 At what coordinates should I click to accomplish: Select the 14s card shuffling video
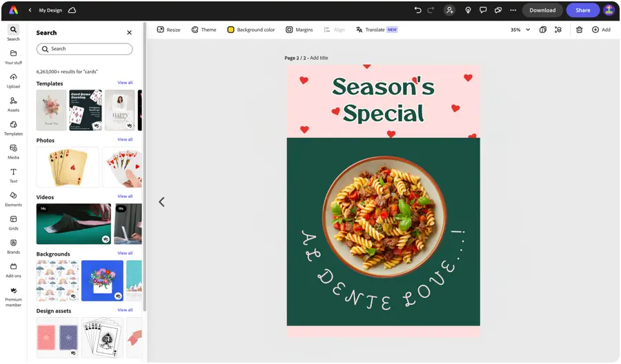[74, 224]
